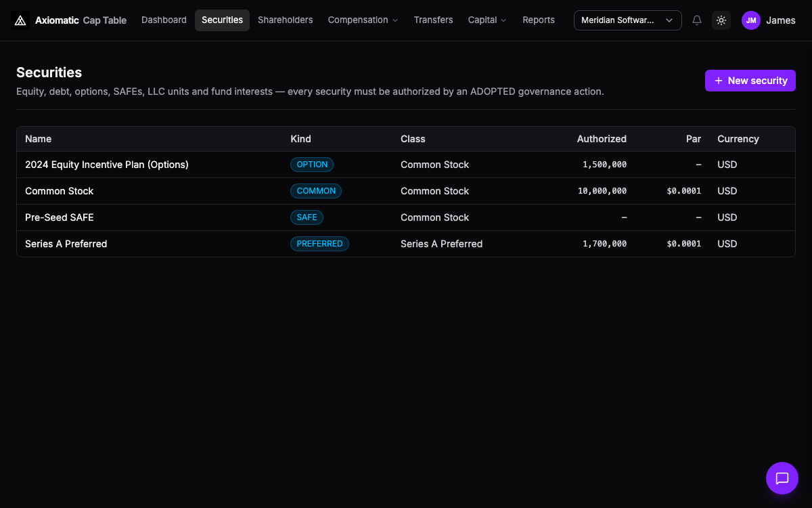812x508 pixels.
Task: Click the James username label
Action: point(781,20)
